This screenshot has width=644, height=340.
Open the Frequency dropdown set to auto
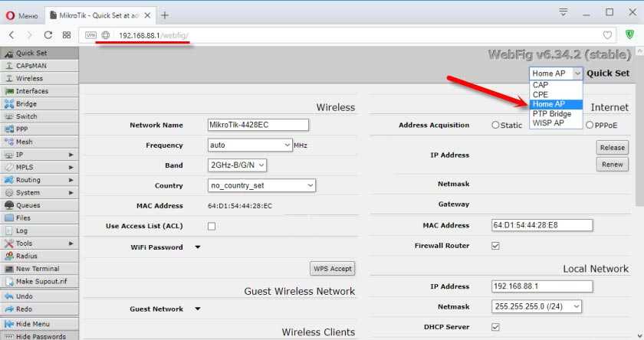click(x=249, y=145)
